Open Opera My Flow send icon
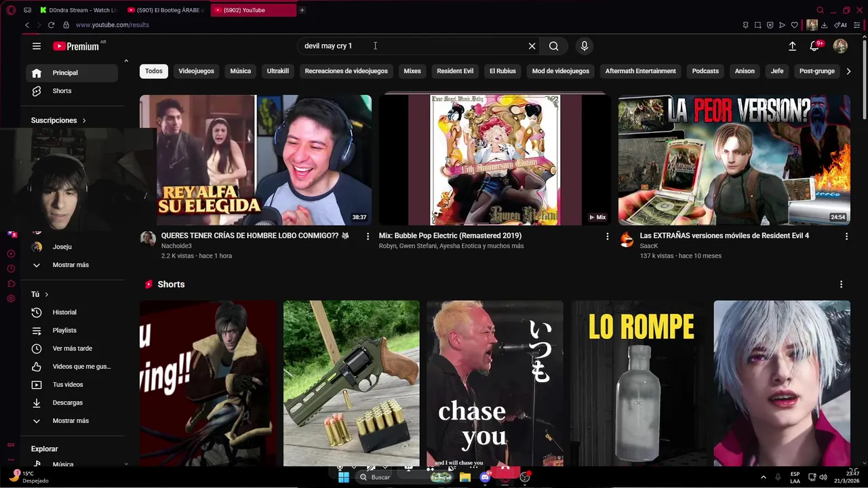Screen dimensions: 868x488 782,25
